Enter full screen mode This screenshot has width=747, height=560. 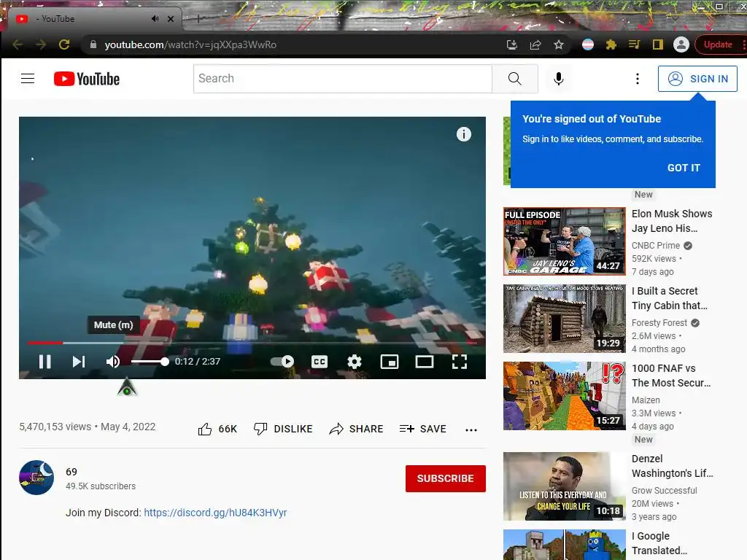tap(460, 362)
